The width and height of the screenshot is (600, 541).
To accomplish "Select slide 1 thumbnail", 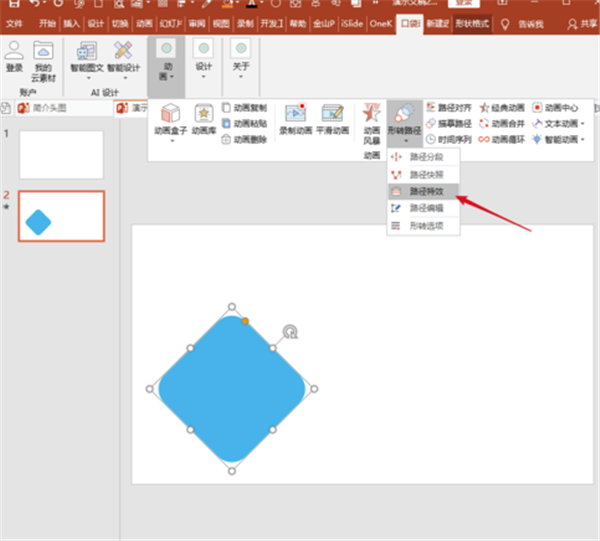I will [61, 155].
